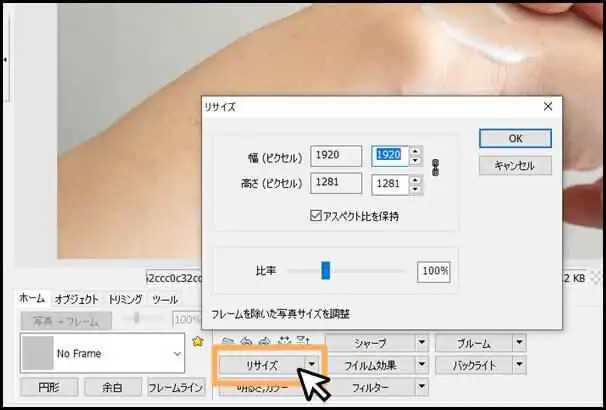606x410 pixels.
Task: Decrease height using the down spinner arrow
Action: click(415, 189)
